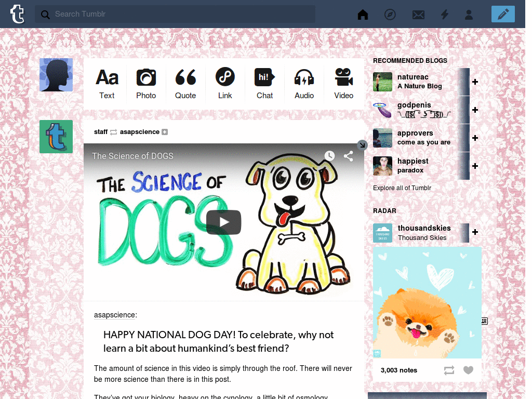Open the asapscience blog link in header
This screenshot has height=399, width=532.
[139, 131]
